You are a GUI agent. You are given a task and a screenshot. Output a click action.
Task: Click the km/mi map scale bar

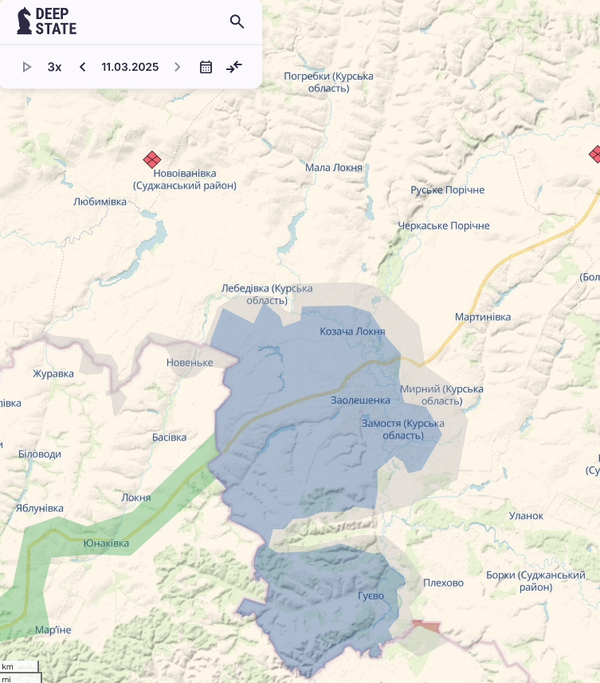coord(20,672)
